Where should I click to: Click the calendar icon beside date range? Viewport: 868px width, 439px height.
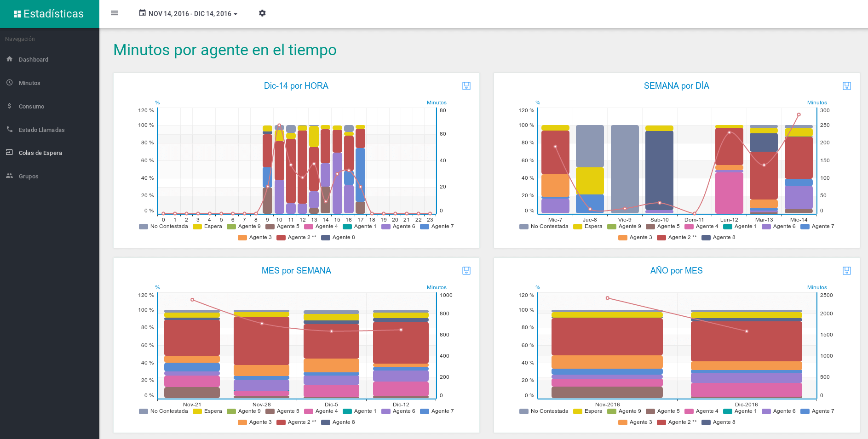click(x=143, y=13)
